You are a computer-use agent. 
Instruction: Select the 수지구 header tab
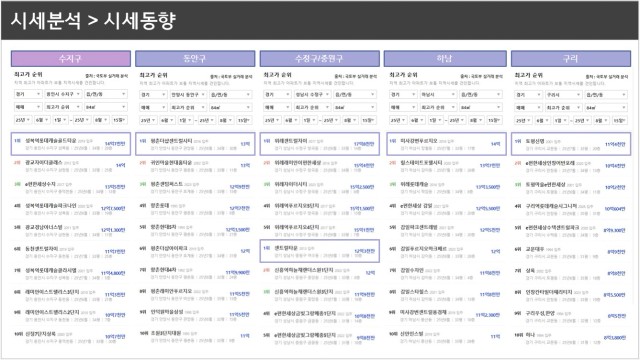pyautogui.click(x=71, y=58)
